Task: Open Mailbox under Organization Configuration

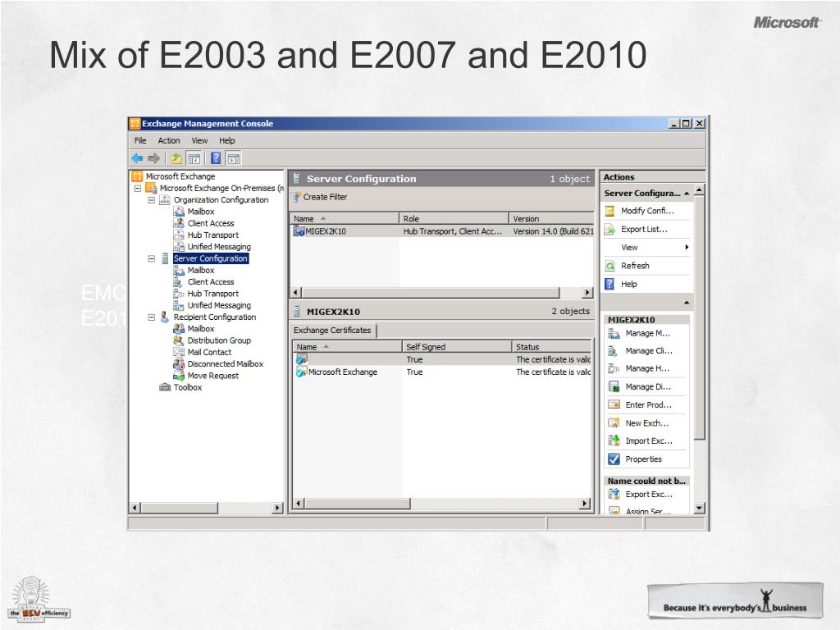Action: pyautogui.click(x=201, y=212)
